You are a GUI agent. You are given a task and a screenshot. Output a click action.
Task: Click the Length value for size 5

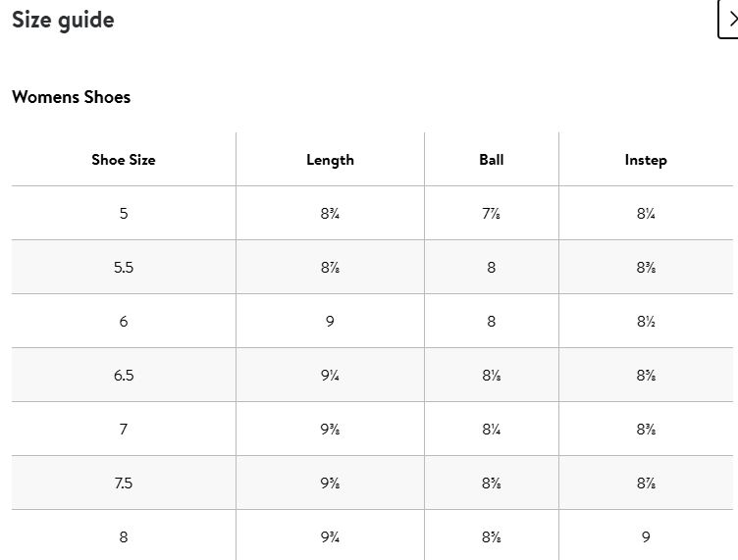click(x=330, y=214)
